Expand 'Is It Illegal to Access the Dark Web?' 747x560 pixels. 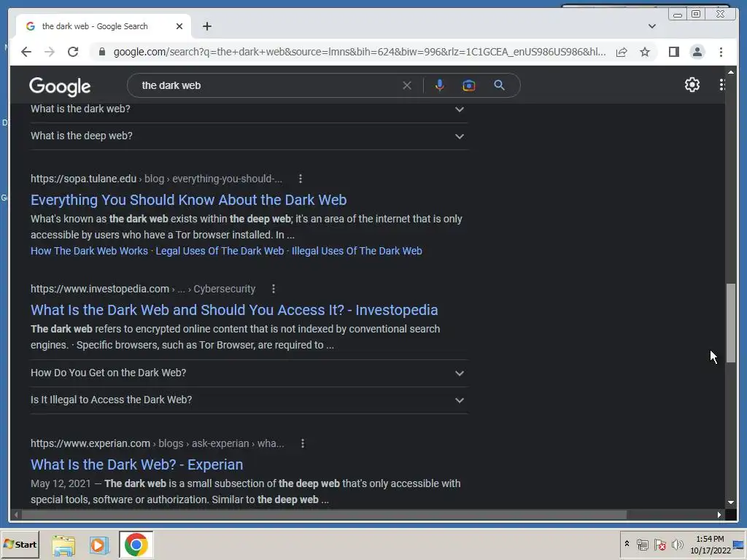click(x=249, y=400)
